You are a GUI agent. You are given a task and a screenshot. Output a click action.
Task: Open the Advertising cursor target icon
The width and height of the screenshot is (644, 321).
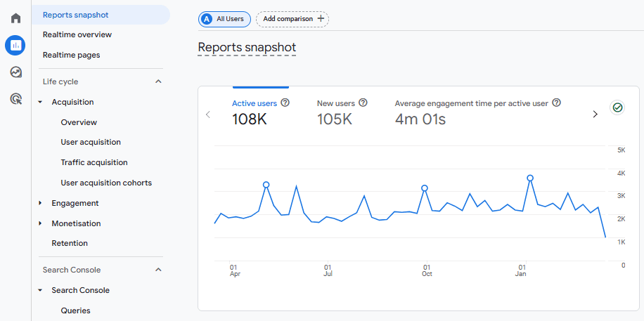15,99
